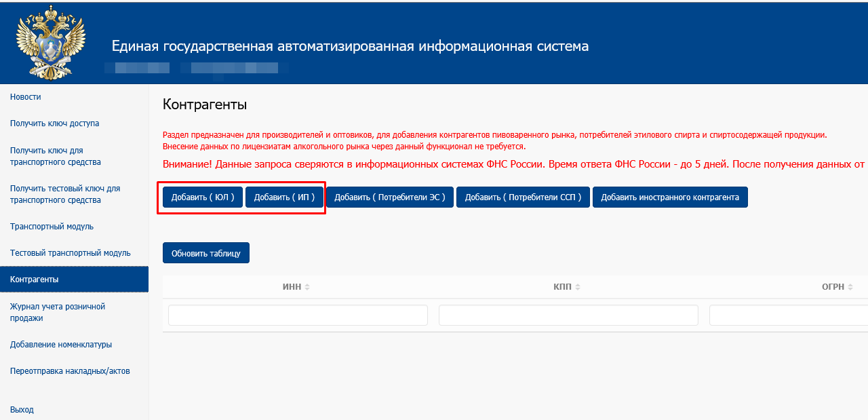Open Тестовый транспортный модуль
868x420 pixels.
[70, 253]
